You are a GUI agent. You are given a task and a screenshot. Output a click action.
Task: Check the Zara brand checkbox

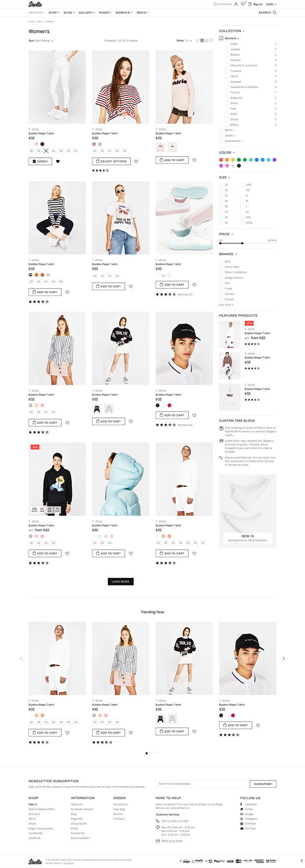click(x=221, y=261)
